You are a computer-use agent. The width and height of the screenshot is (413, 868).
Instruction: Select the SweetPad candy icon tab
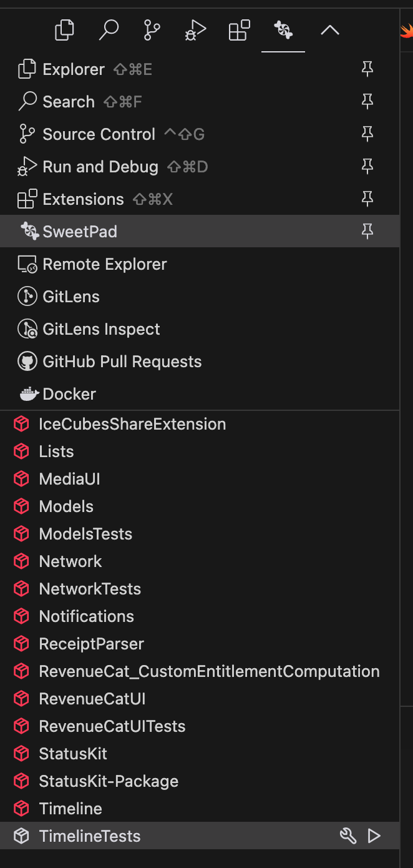point(283,30)
